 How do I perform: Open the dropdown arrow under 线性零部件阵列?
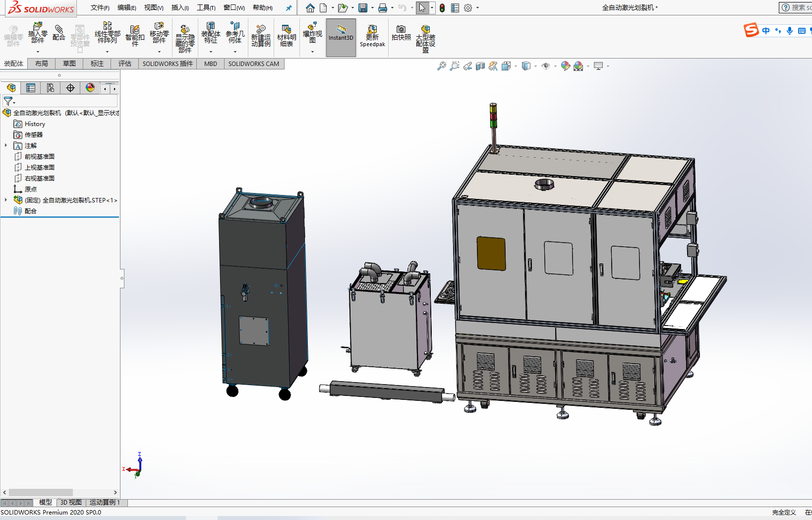pos(107,52)
